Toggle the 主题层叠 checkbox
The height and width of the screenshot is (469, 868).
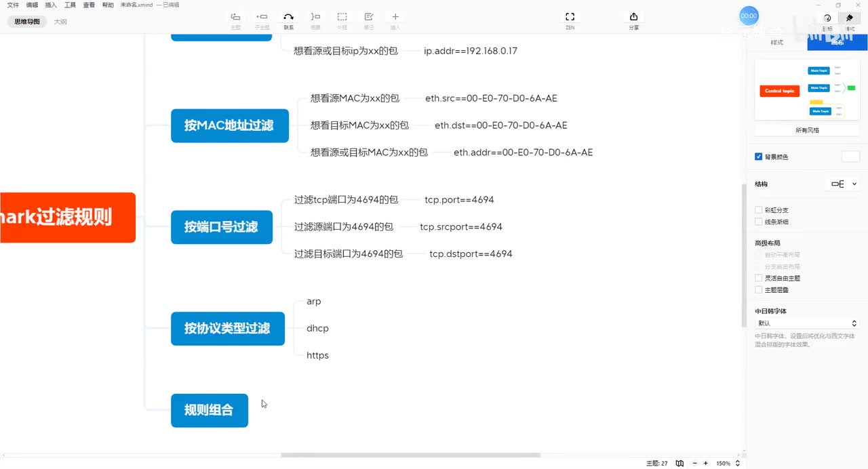759,289
